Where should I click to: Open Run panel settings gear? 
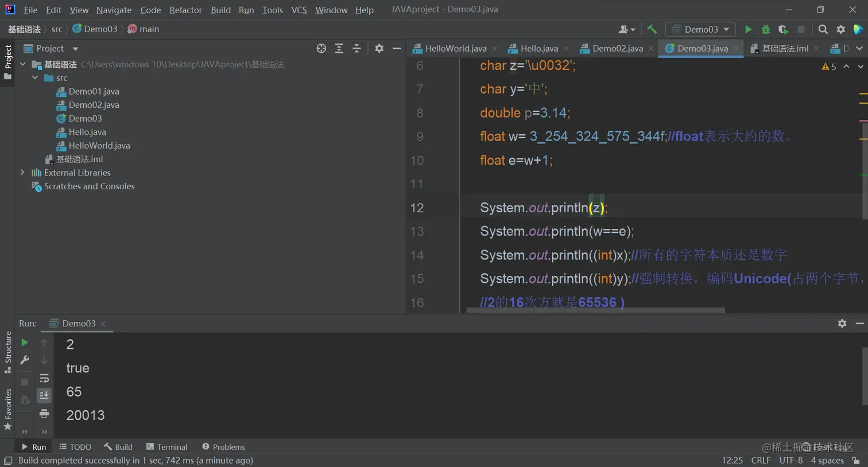point(842,324)
